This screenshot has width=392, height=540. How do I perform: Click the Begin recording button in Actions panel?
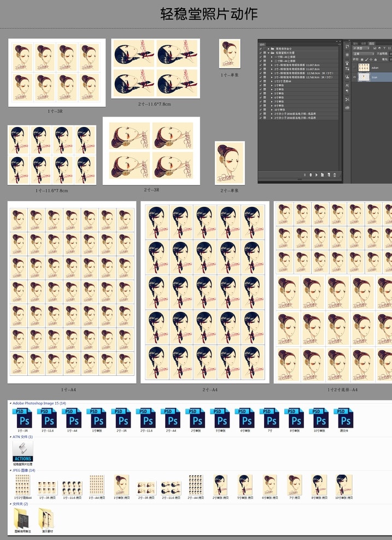pos(311,175)
